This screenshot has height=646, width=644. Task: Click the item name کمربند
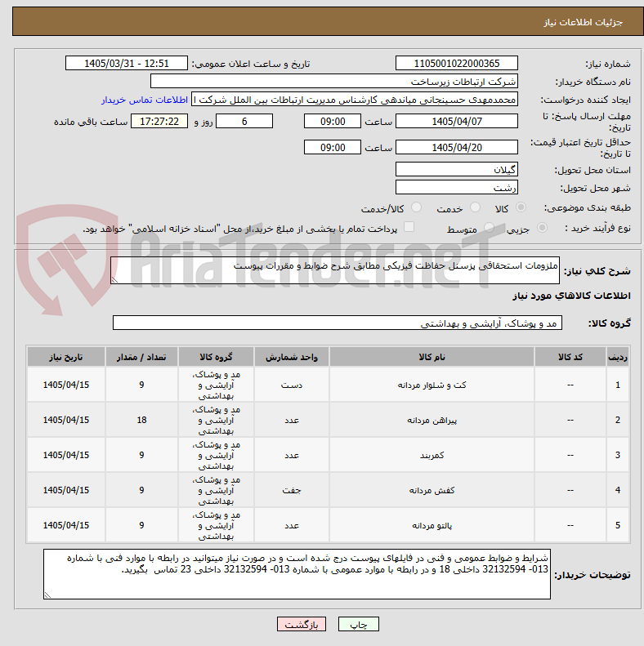432,455
